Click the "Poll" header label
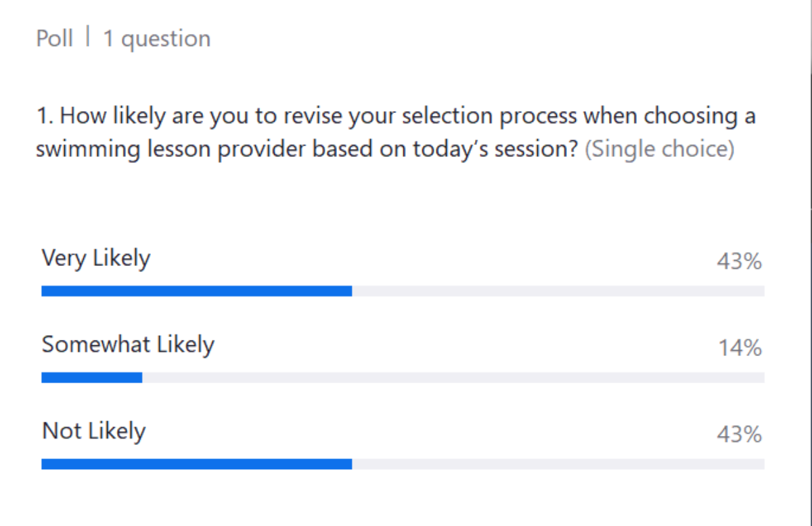812x526 pixels. coord(54,38)
